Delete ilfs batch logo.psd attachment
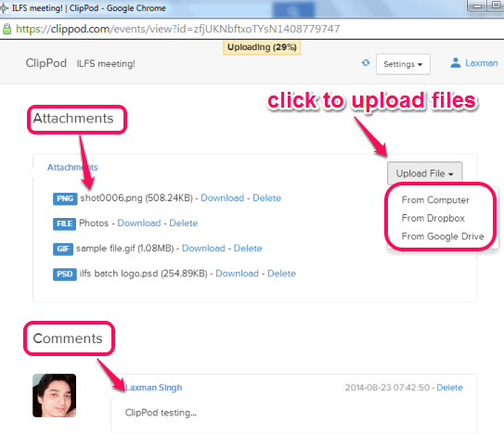This screenshot has width=504, height=434. click(281, 274)
